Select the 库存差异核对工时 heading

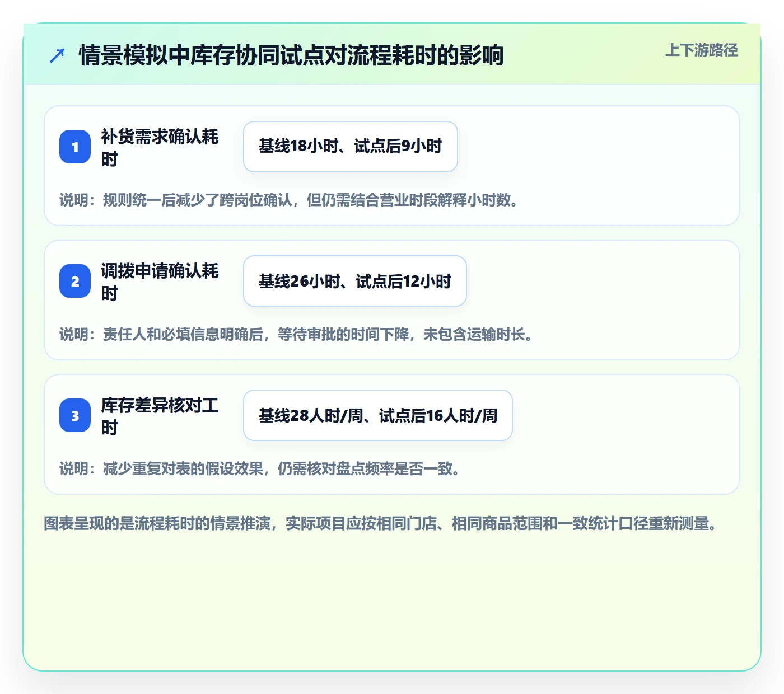click(160, 416)
